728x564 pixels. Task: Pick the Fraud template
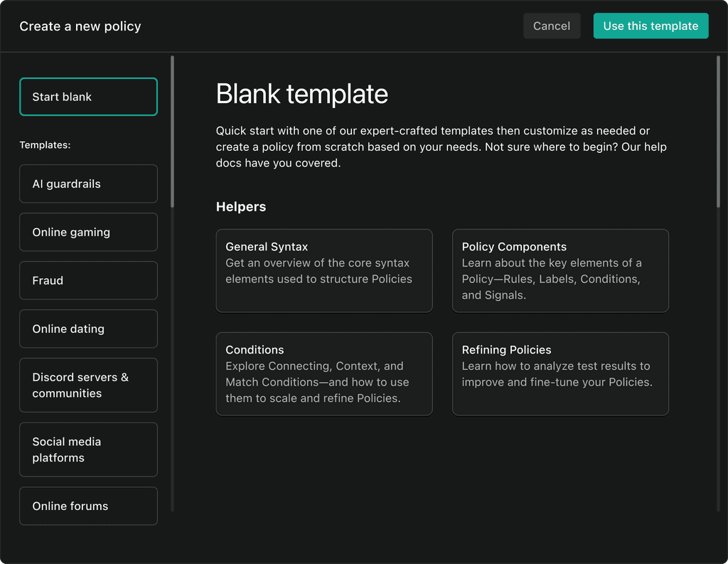pyautogui.click(x=88, y=280)
